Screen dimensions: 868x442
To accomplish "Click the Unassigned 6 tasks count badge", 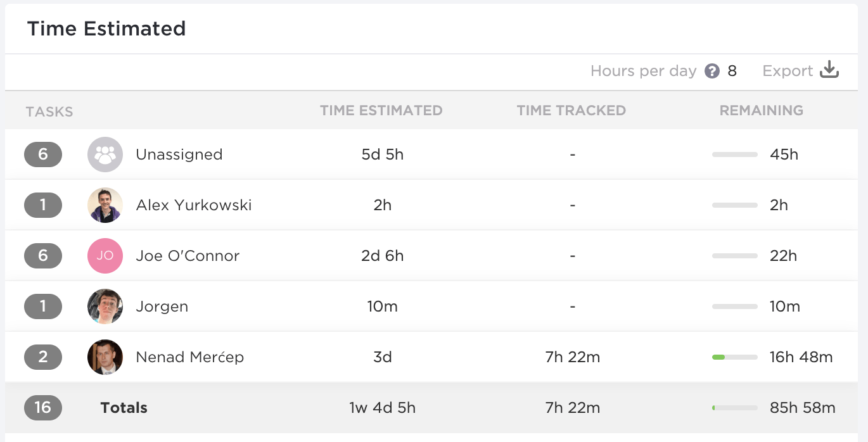I will [43, 155].
